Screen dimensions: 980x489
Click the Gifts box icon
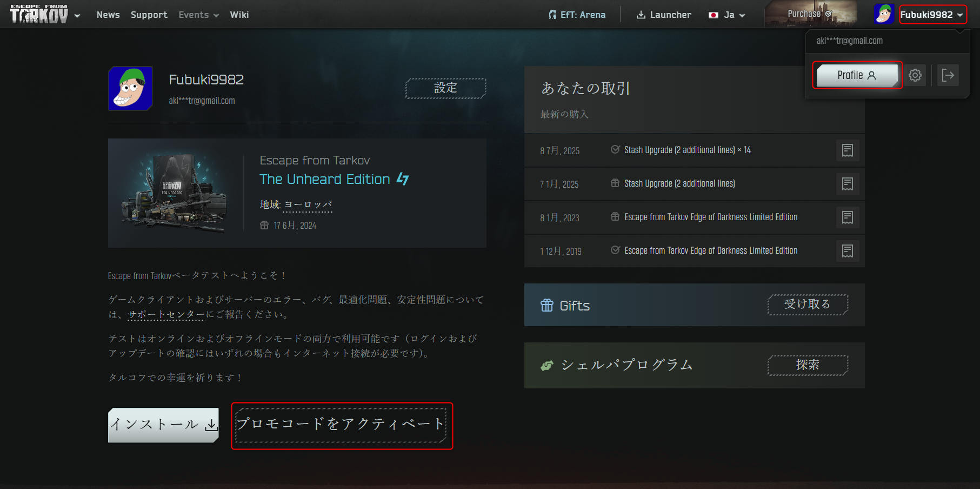coord(547,305)
